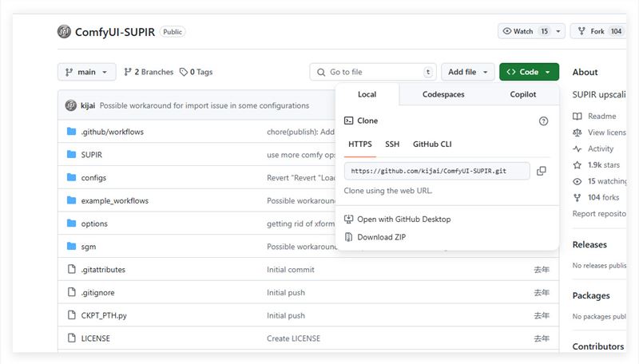This screenshot has height=364, width=639.
Task: Open the View license link
Action: (607, 133)
